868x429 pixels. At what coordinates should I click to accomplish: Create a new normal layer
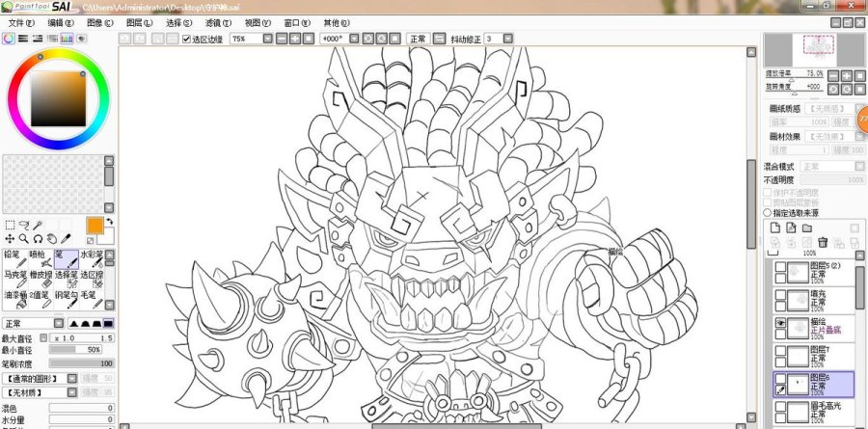tap(775, 228)
